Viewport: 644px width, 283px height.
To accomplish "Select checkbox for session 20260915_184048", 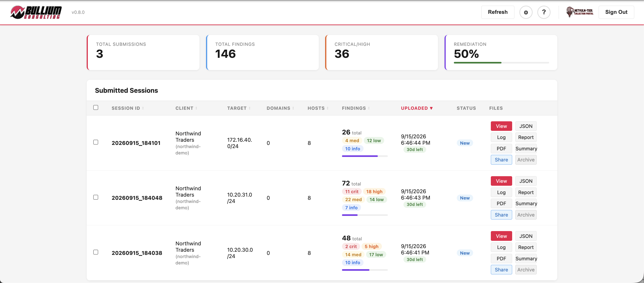I will [96, 197].
